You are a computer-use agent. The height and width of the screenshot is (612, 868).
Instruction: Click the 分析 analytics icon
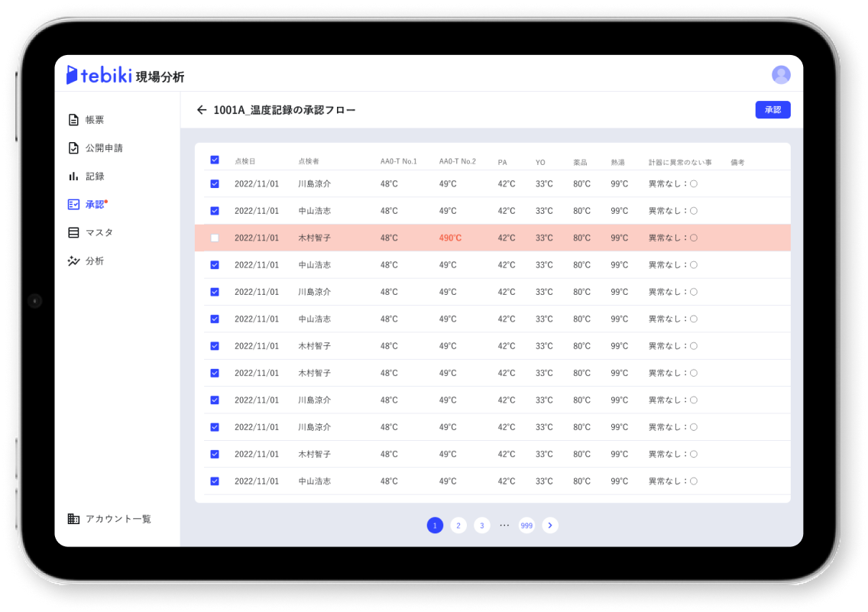73,261
